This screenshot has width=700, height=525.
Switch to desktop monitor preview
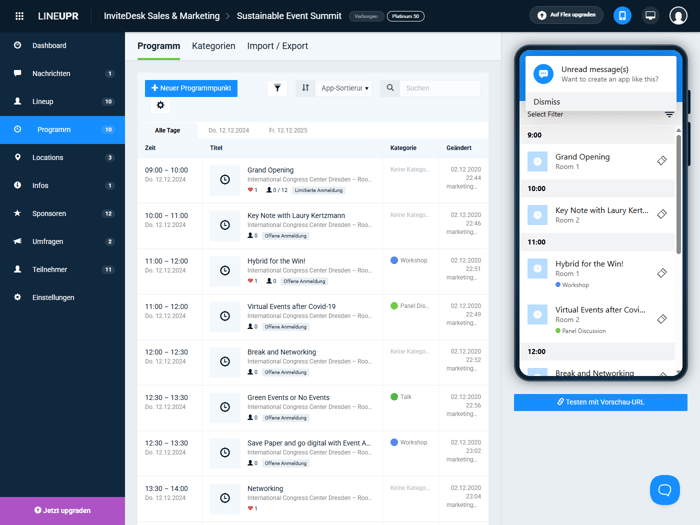pos(650,16)
